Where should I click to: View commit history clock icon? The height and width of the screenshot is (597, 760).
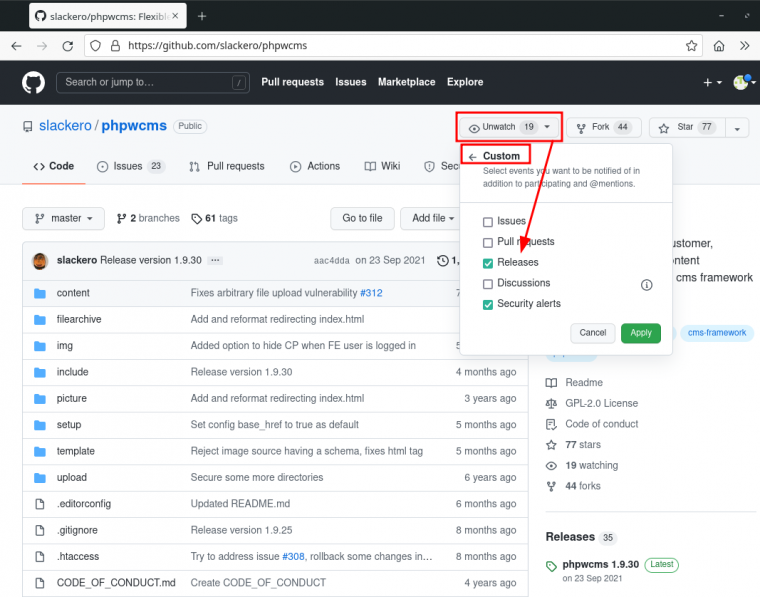[x=443, y=261]
